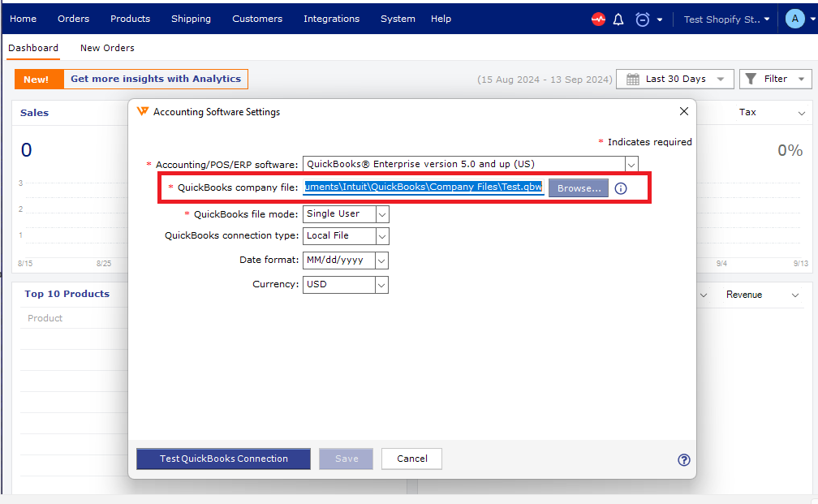Close the Accounting Software Settings dialog
The height and width of the screenshot is (504, 818).
point(684,111)
